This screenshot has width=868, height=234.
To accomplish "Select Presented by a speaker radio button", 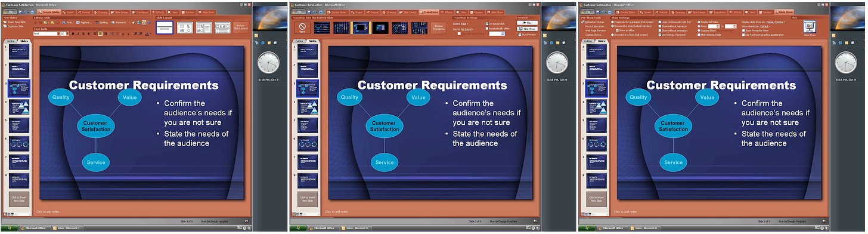I will (612, 22).
